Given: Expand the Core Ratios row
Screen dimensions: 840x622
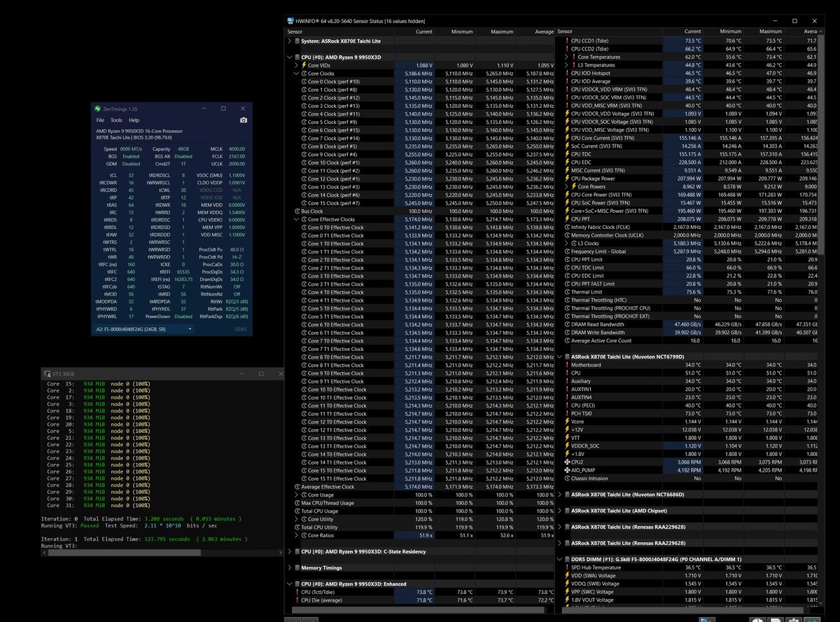Looking at the screenshot, I should click(296, 535).
